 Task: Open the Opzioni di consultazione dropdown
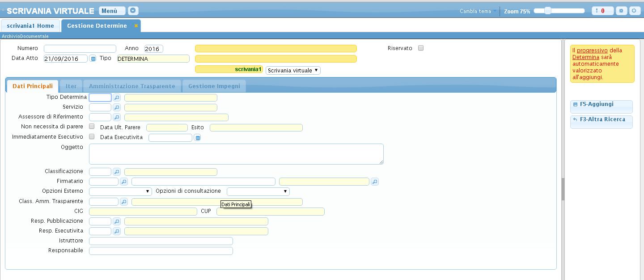[258, 191]
